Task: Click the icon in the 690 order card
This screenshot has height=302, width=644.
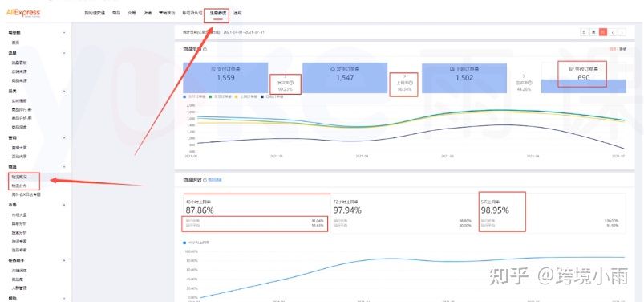Action: 571,69
